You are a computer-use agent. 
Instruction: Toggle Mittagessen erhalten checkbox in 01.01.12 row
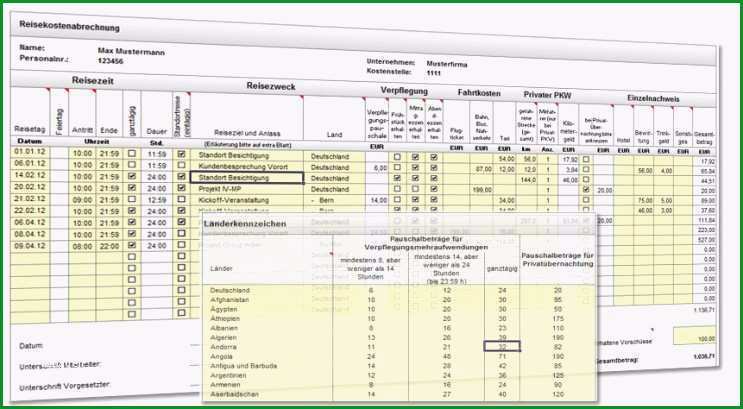[x=415, y=157]
